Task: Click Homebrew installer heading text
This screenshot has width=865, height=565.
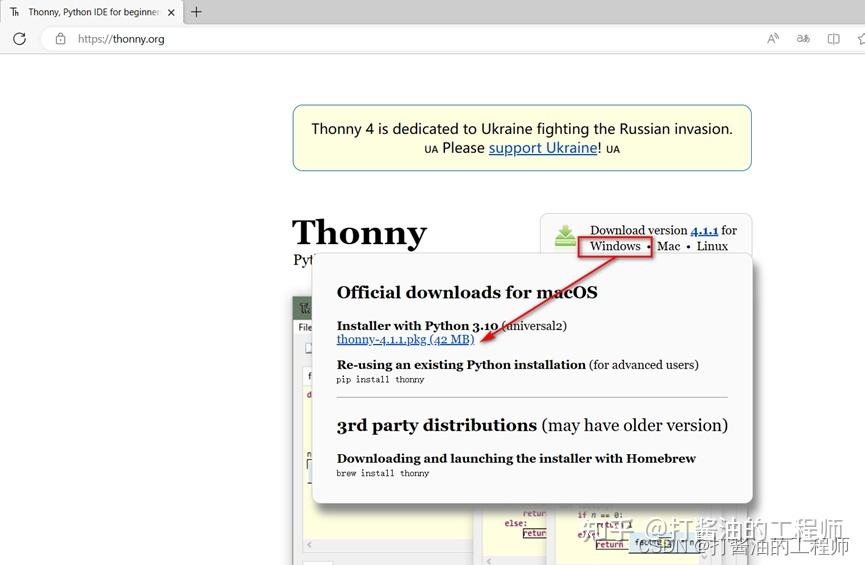Action: point(516,459)
